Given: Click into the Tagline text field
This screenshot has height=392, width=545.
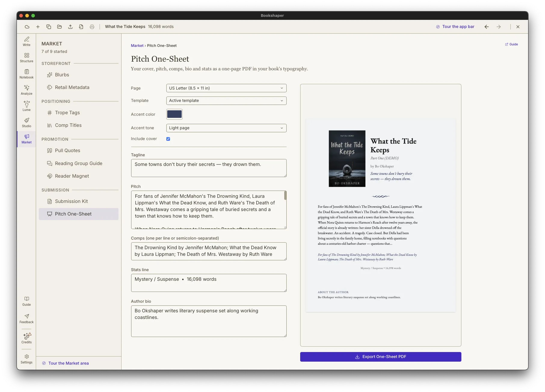Looking at the screenshot, I should pos(209,168).
